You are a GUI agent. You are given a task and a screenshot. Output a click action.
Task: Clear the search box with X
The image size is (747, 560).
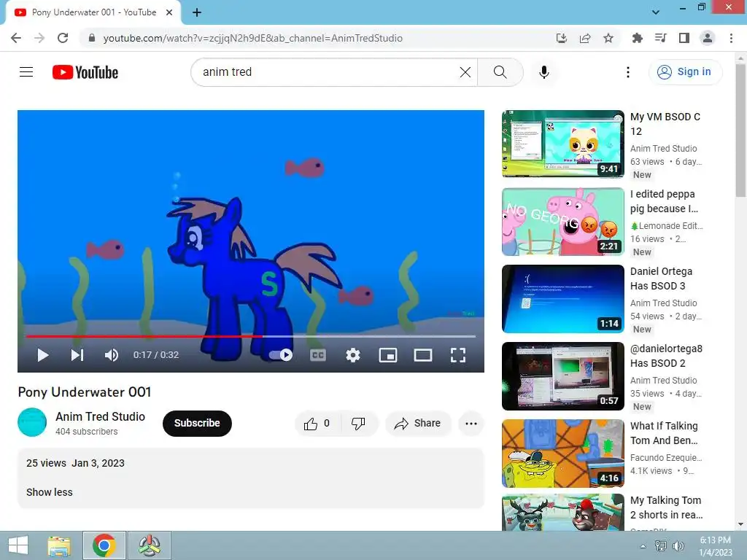(x=465, y=72)
